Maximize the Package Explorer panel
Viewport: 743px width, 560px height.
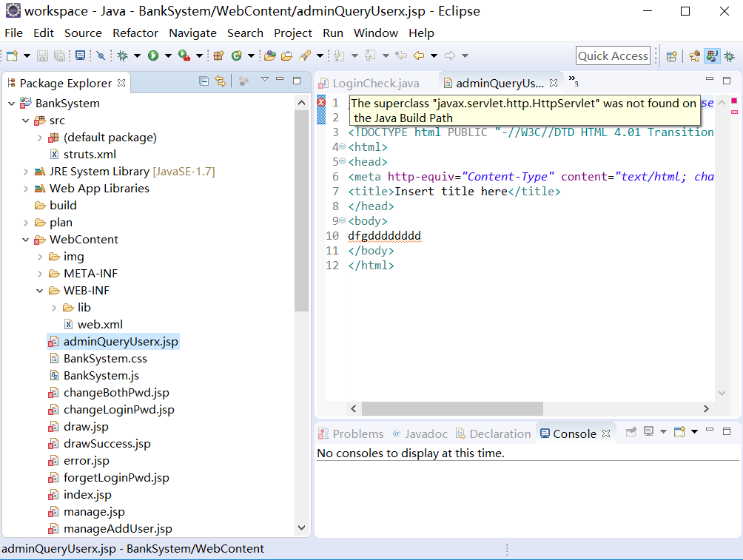[297, 81]
